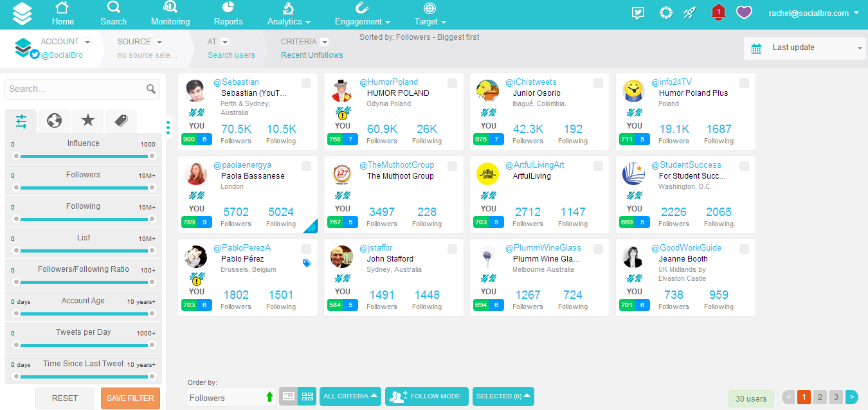
Task: Click the purple heart icon
Action: coord(744,12)
